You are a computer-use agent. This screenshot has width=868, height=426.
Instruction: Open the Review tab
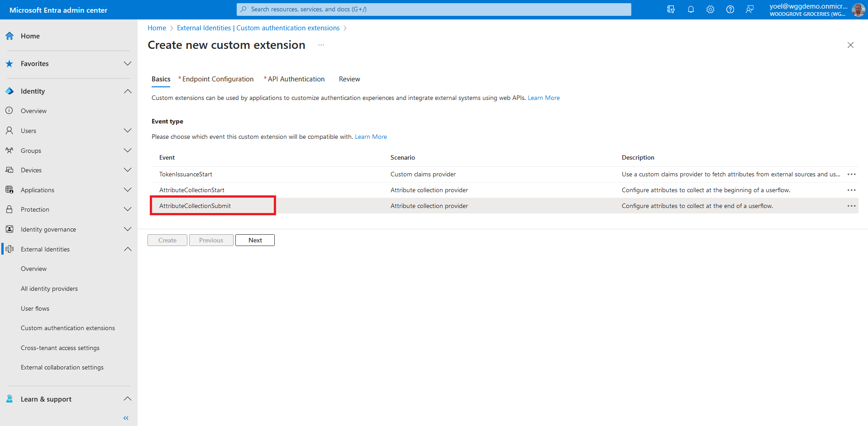349,79
